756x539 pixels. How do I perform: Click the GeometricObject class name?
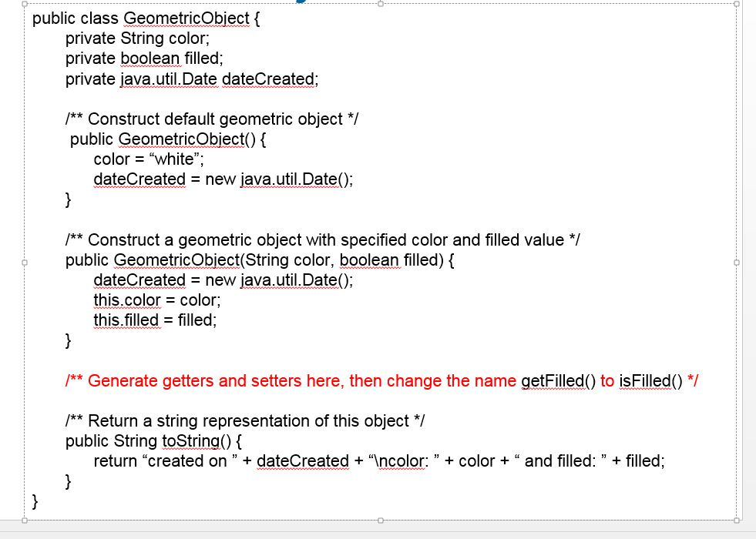pos(187,18)
